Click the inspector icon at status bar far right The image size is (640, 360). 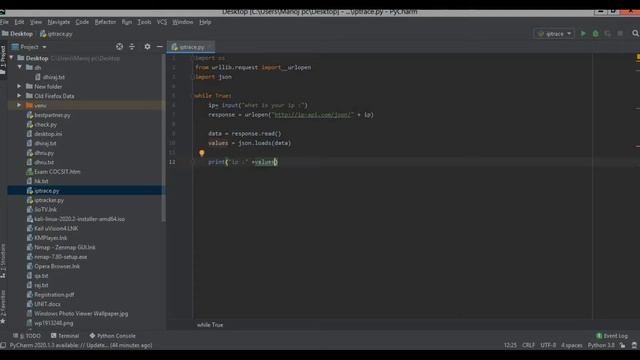click(634, 345)
